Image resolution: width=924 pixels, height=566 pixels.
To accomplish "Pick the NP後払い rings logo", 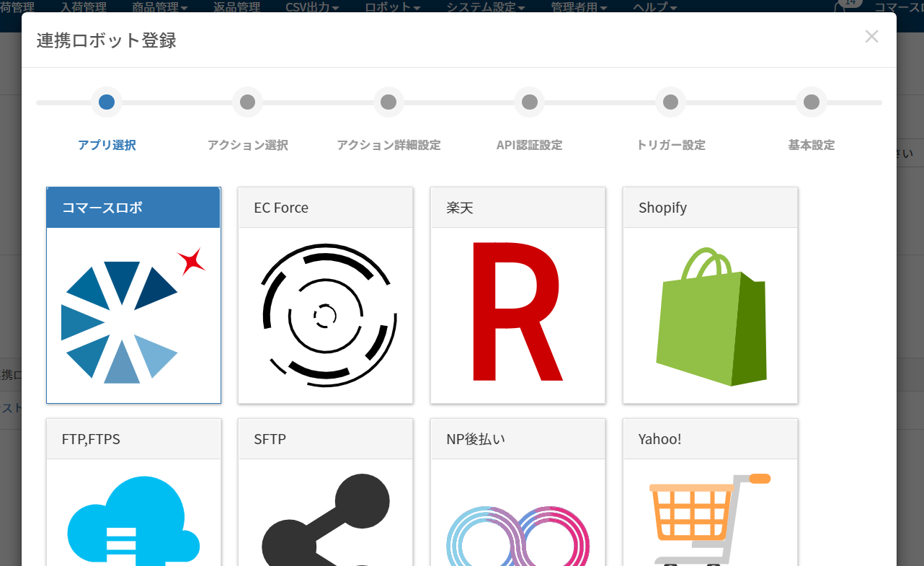I will point(517,536).
